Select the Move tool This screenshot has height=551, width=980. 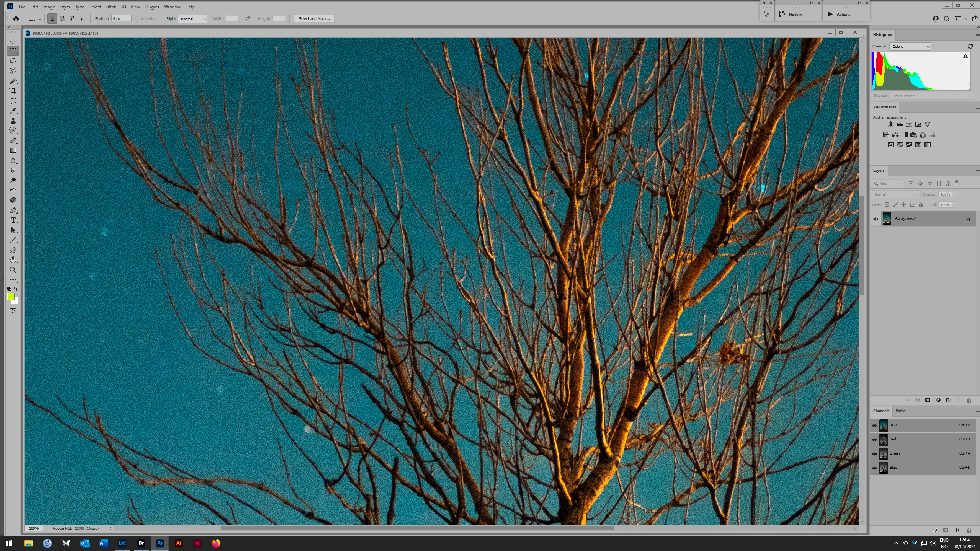[x=13, y=41]
